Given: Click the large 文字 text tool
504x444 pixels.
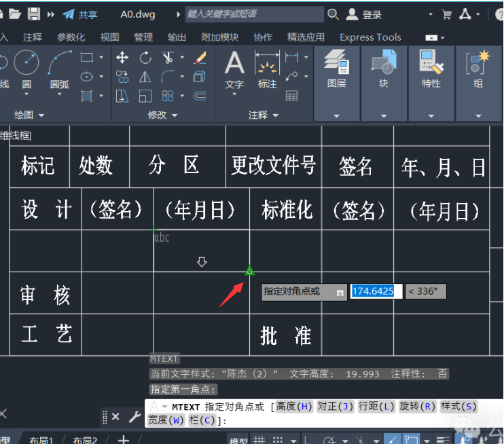Looking at the screenshot, I should pyautogui.click(x=234, y=70).
